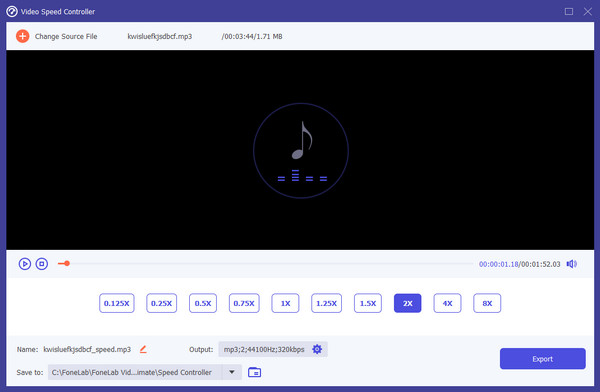
Task: Click the music note in preview
Action: [x=302, y=140]
